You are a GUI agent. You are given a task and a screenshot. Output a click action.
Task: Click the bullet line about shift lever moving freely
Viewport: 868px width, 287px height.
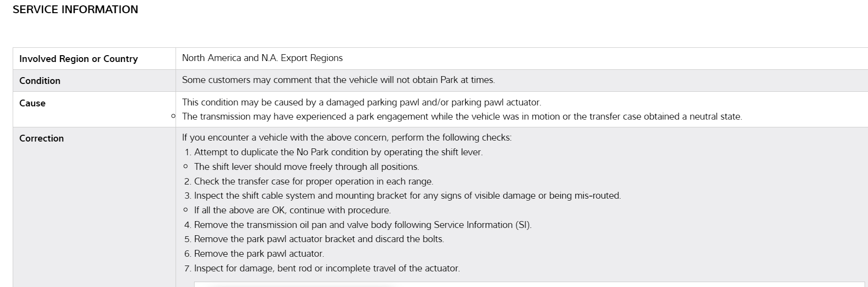[x=306, y=167]
